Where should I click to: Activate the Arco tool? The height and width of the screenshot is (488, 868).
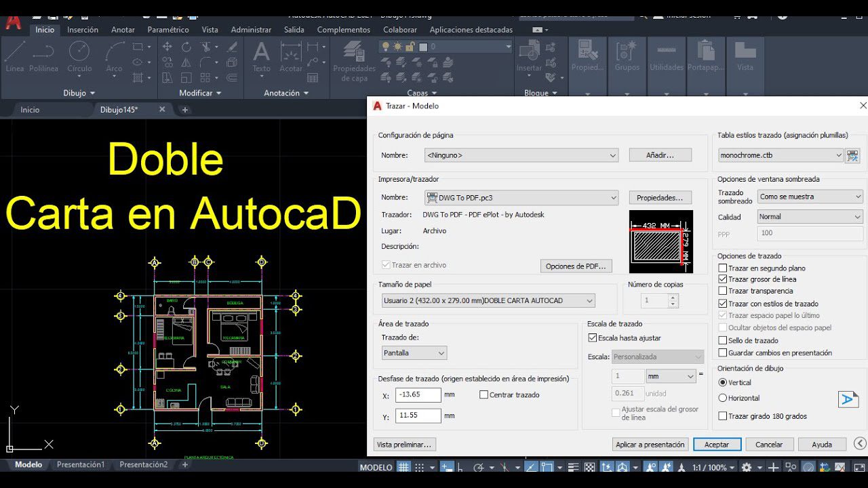(x=113, y=58)
